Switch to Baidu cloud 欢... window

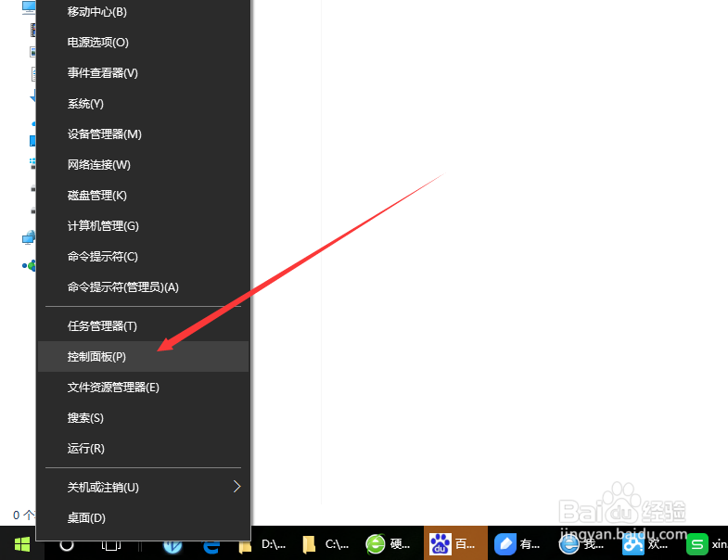[x=646, y=544]
